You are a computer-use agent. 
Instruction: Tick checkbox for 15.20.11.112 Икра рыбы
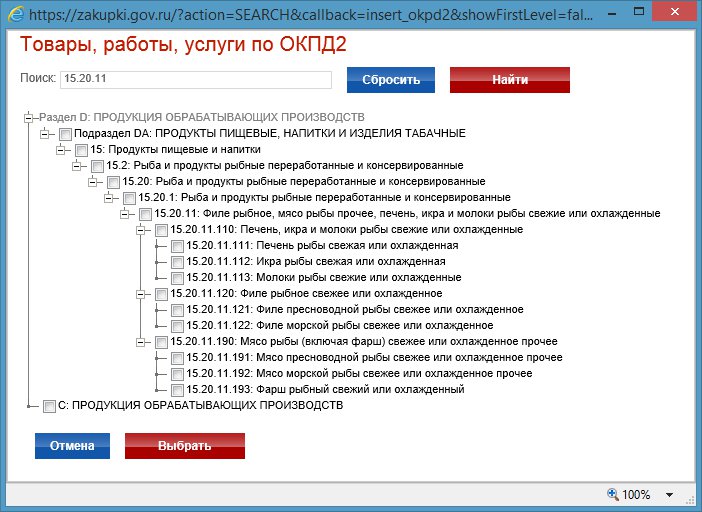[x=177, y=262]
